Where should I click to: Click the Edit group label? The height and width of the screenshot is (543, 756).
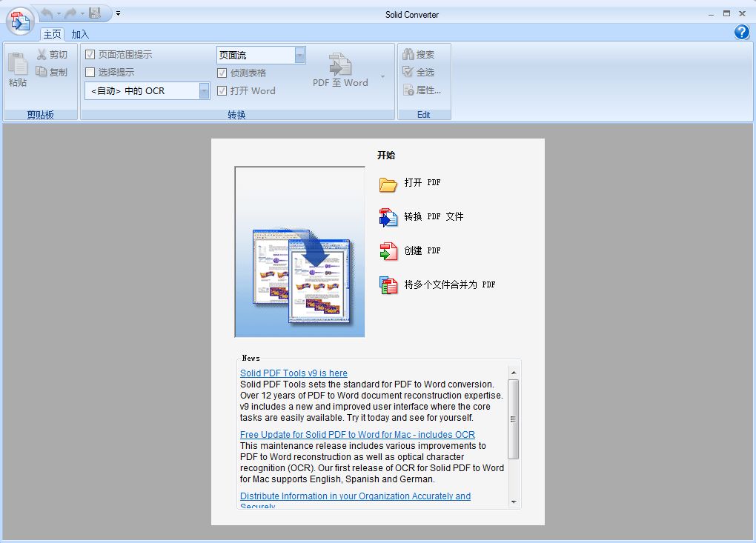(x=423, y=115)
